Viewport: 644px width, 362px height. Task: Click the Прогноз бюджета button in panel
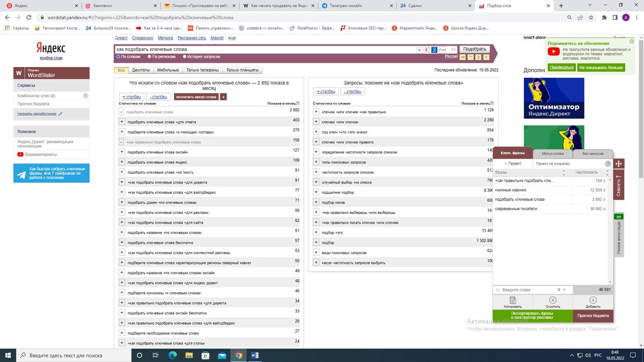click(594, 316)
